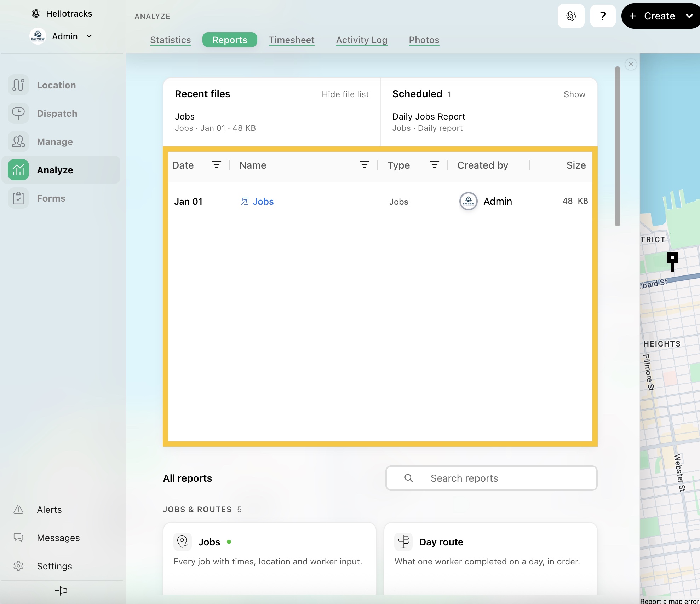Close the panel with the X button
The image size is (700, 604).
click(631, 64)
